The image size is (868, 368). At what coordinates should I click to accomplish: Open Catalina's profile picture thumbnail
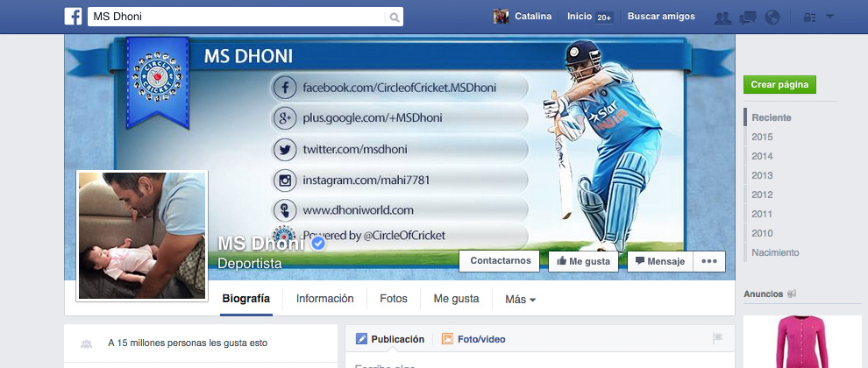pos(501,17)
